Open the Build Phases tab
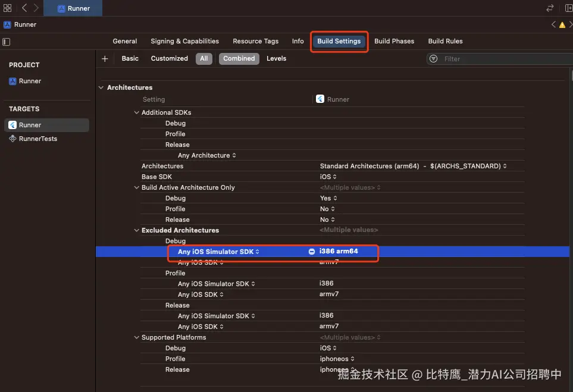The image size is (573, 392). pyautogui.click(x=394, y=41)
